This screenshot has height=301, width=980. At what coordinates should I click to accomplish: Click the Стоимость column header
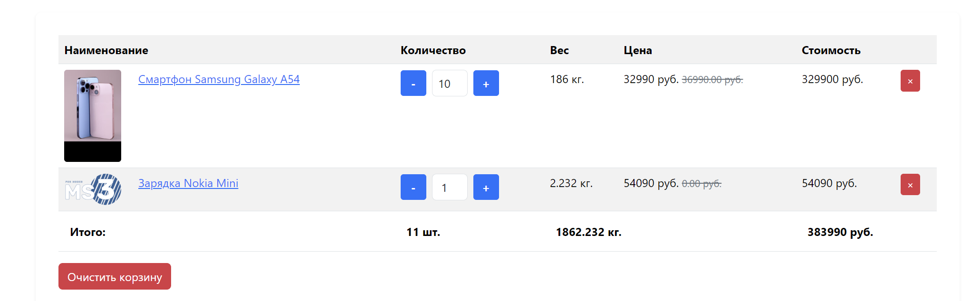(x=831, y=50)
